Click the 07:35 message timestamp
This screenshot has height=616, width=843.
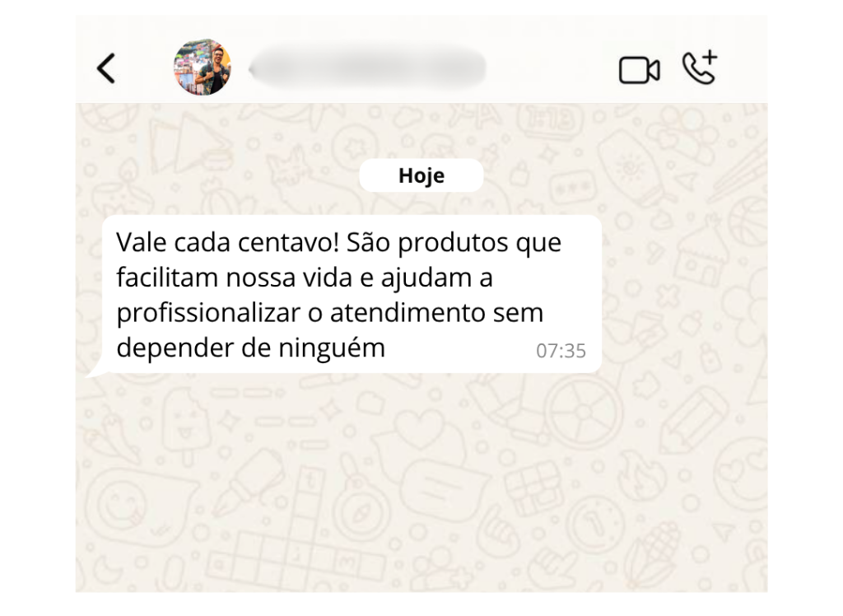(x=561, y=351)
